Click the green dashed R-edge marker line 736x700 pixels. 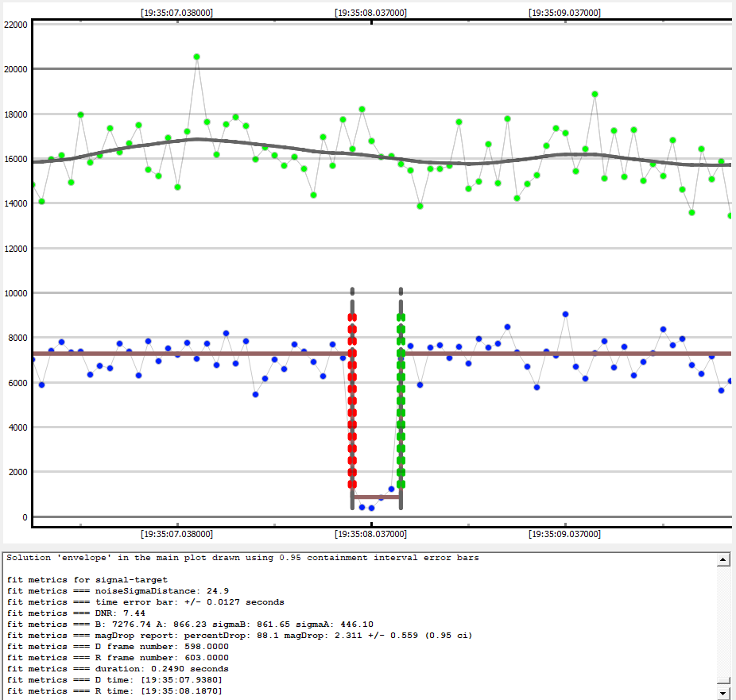coord(401,401)
